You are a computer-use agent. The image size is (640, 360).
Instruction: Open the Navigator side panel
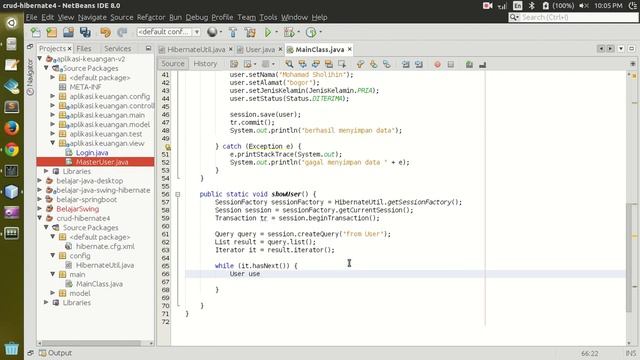click(x=30, y=77)
